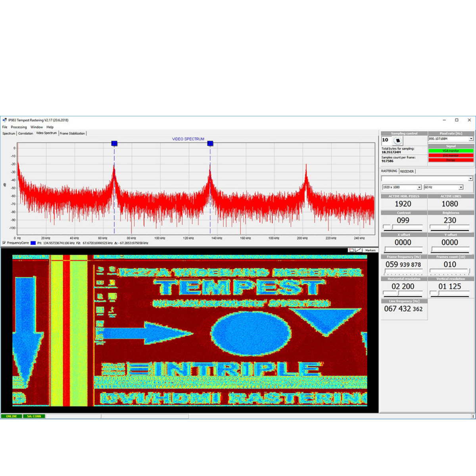Click the VIDEO SPECTRUM chart title

pyautogui.click(x=188, y=139)
